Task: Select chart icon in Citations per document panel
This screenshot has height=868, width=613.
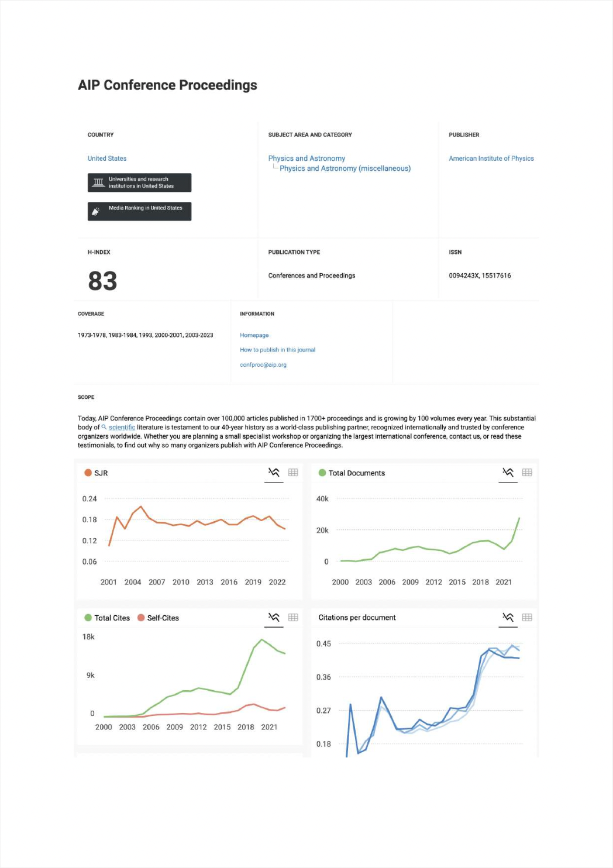Action: (x=508, y=618)
